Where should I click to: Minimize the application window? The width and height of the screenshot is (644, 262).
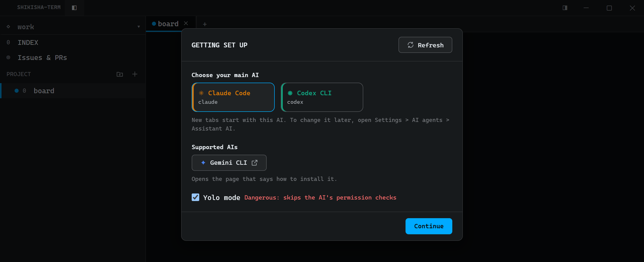coord(586,8)
